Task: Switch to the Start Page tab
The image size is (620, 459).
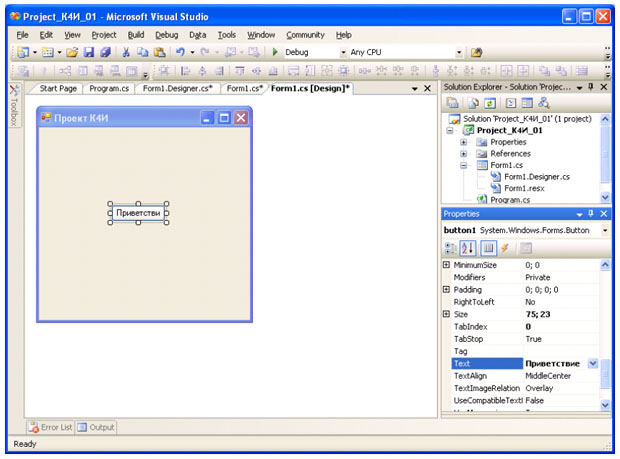Action: (58, 89)
